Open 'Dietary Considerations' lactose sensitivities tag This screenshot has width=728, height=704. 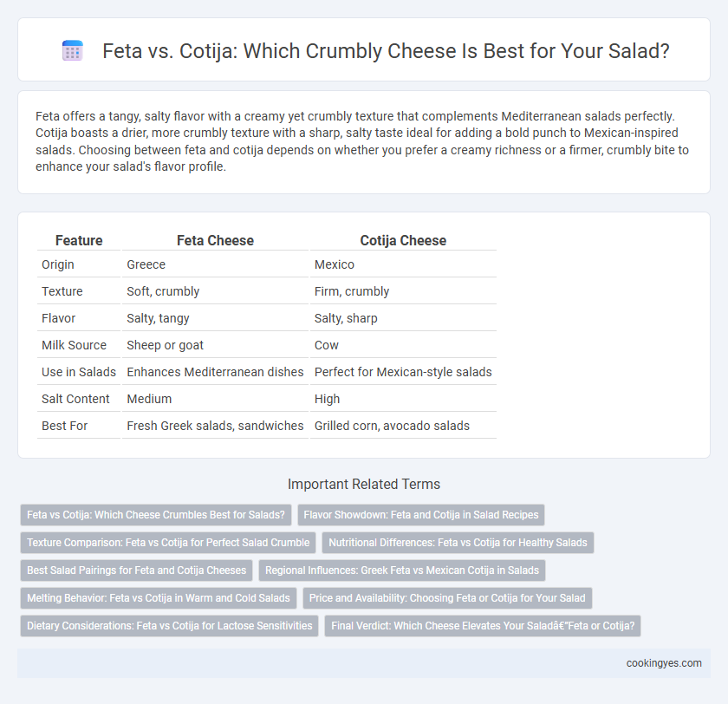pos(170,626)
